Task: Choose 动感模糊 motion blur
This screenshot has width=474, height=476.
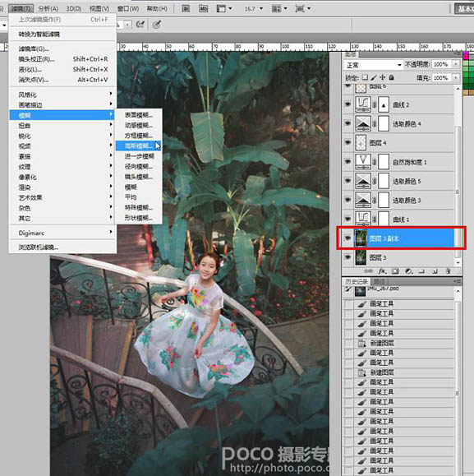Action: pos(138,125)
